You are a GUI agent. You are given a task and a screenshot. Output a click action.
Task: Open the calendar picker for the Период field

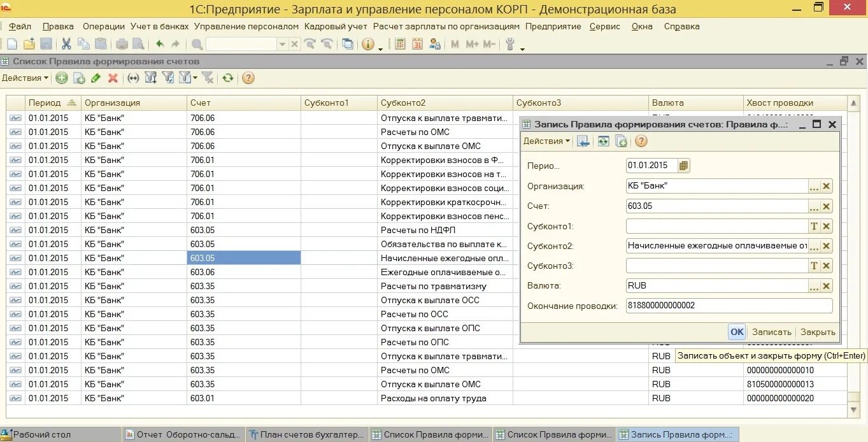pyautogui.click(x=684, y=166)
